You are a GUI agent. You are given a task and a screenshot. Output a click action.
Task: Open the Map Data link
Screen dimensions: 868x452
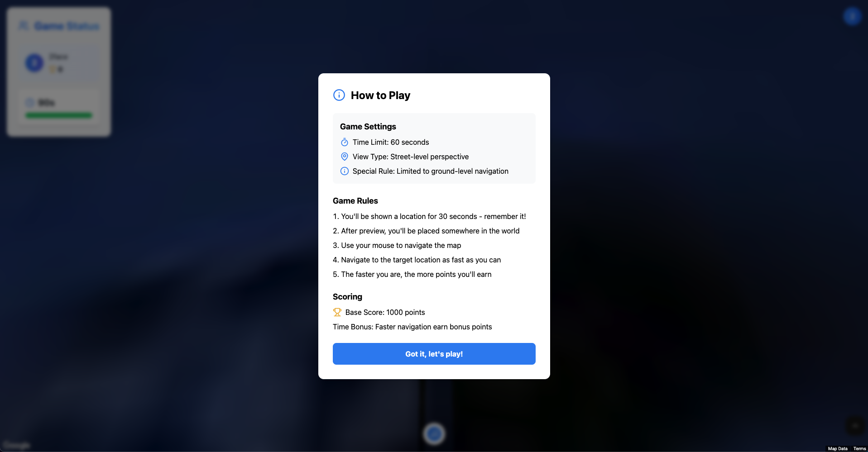click(x=838, y=448)
